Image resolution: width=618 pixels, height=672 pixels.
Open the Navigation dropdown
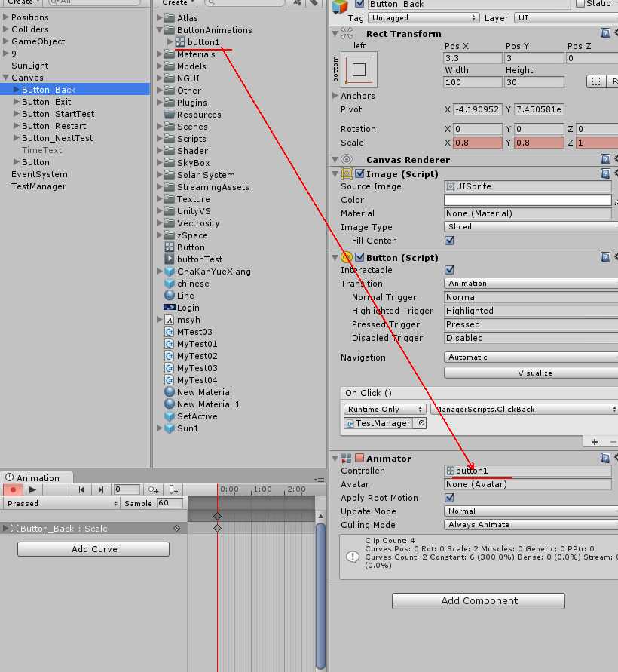pyautogui.click(x=531, y=357)
